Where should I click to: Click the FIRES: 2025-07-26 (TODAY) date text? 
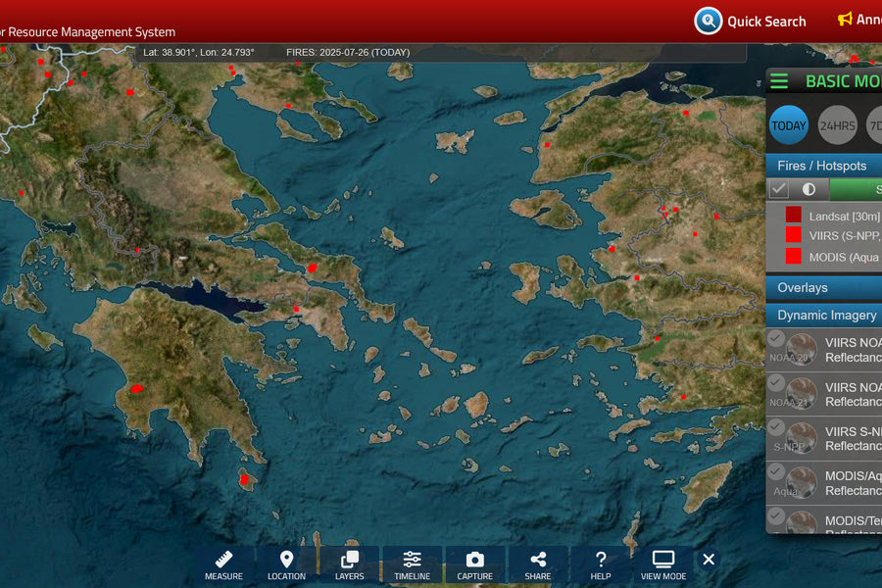click(348, 52)
